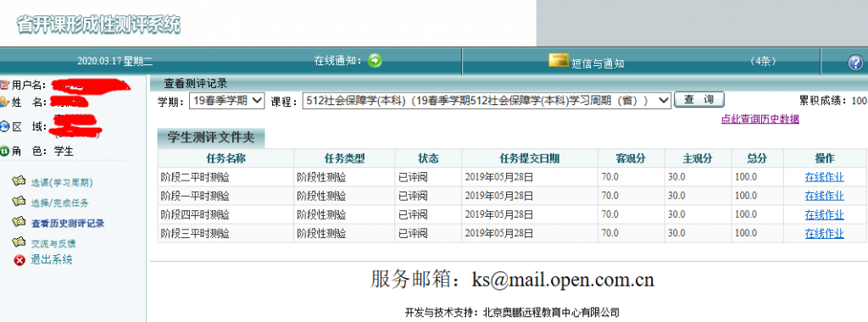Click the date in 阶段一平时测验 row
Screen dimensions: 868x322
tap(498, 196)
